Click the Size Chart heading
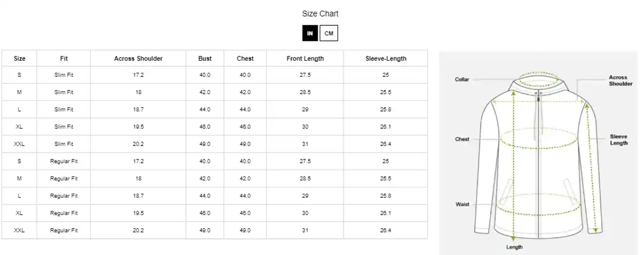Screen dimensions: 644x255 click(320, 14)
